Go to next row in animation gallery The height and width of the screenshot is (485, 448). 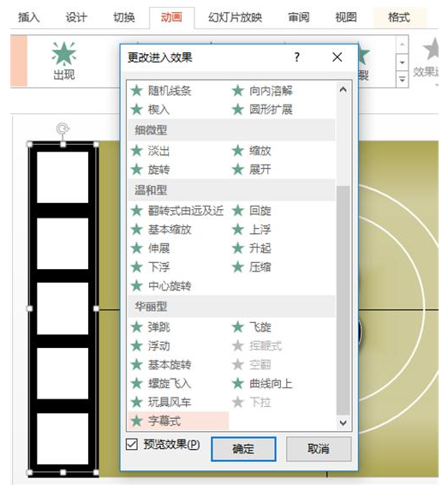coord(402,63)
